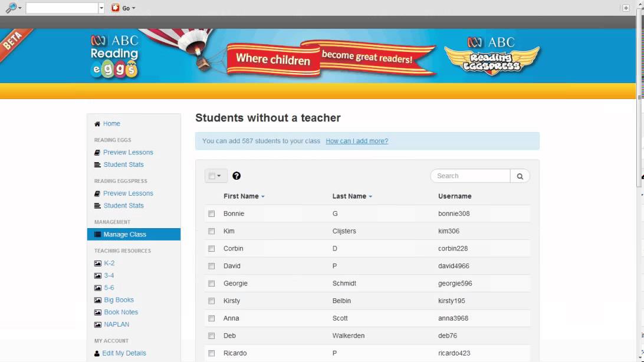Image resolution: width=644 pixels, height=362 pixels.
Task: Focus the student Search field
Action: pyautogui.click(x=470, y=176)
